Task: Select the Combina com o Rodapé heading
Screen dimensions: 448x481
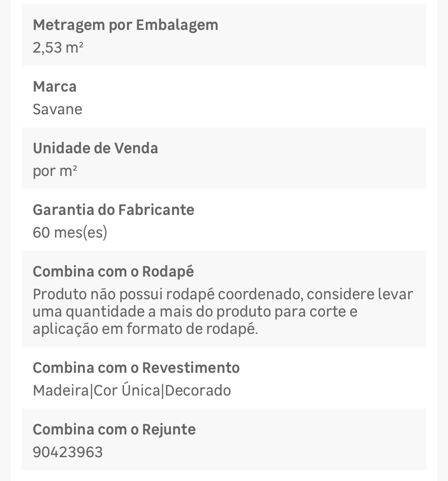Action: pos(113,272)
